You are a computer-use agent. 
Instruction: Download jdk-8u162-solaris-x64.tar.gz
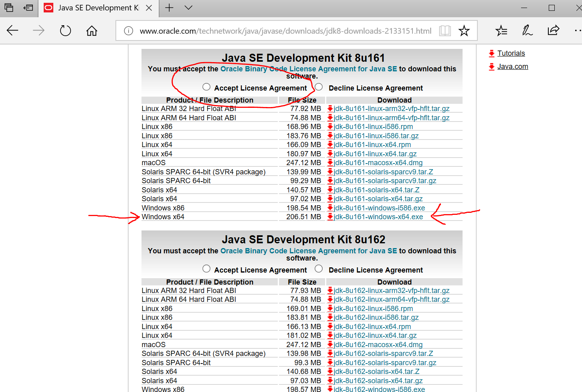[378, 381]
